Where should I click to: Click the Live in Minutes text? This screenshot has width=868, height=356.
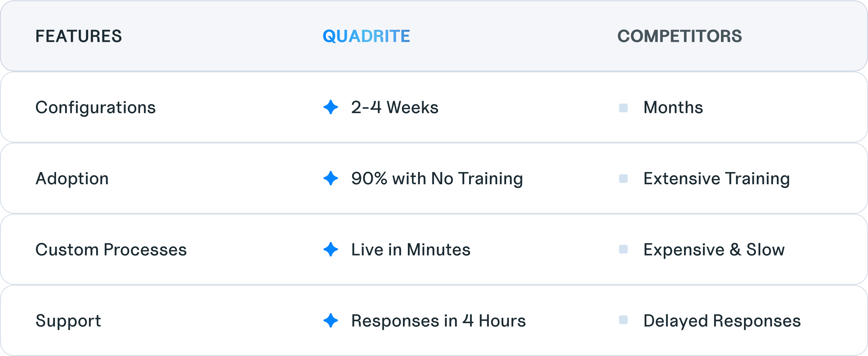[x=411, y=250]
